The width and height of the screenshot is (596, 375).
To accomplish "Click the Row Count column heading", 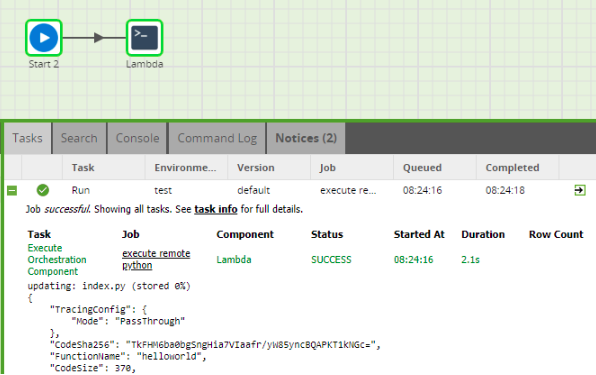I will (556, 234).
